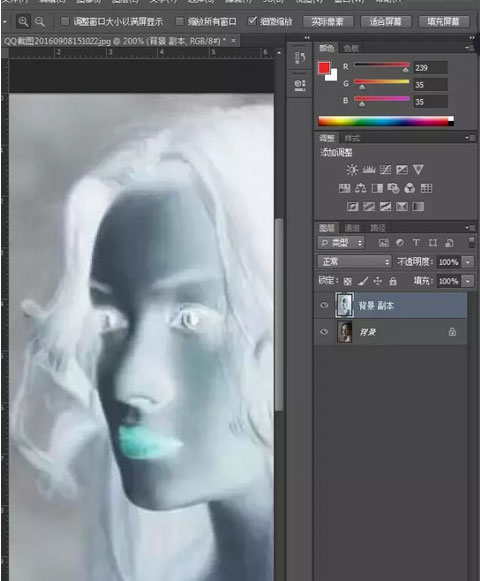Open the 不透明度 slider arrow
This screenshot has width=480, height=581.
tap(468, 262)
